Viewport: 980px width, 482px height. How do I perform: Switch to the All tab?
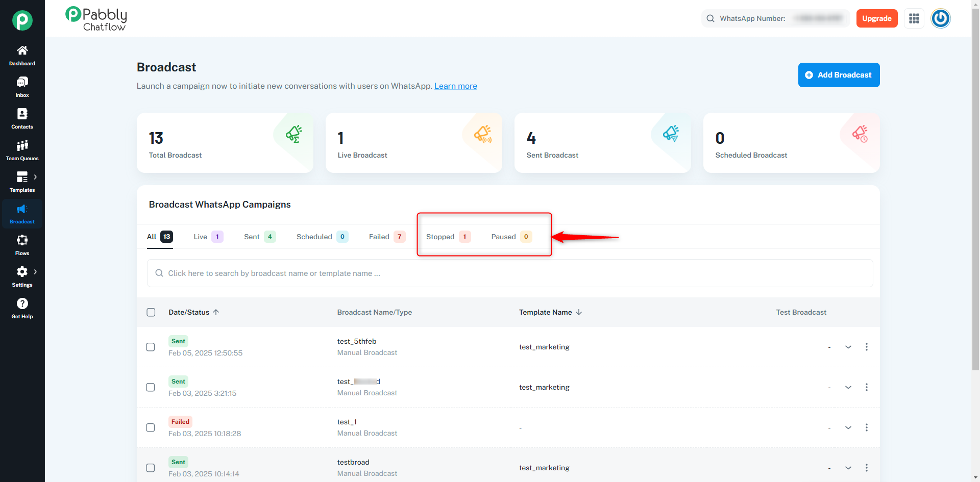[x=160, y=237]
